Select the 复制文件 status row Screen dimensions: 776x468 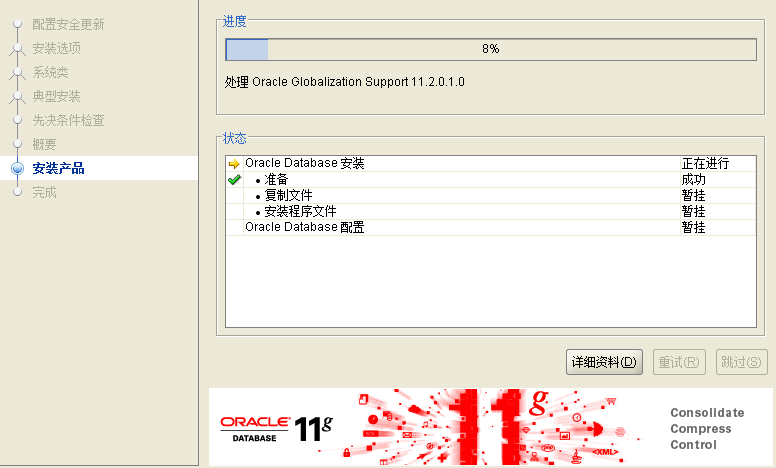(x=490, y=195)
